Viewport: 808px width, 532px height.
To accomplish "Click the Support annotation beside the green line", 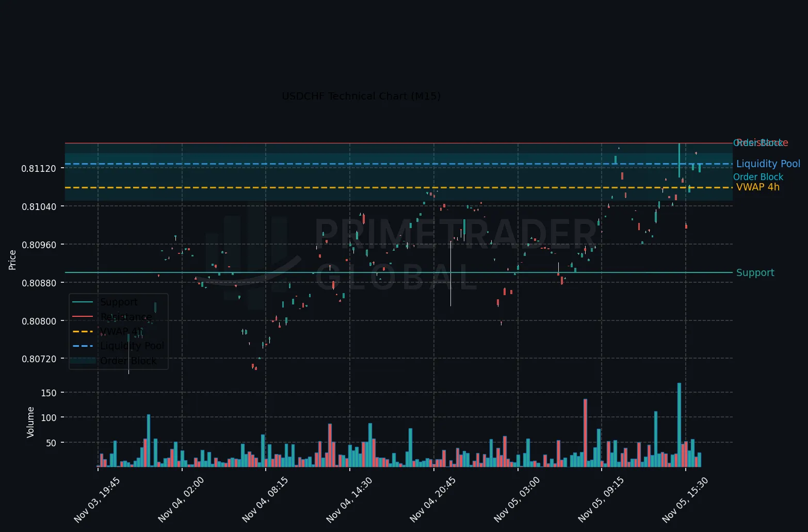I will tap(755, 272).
